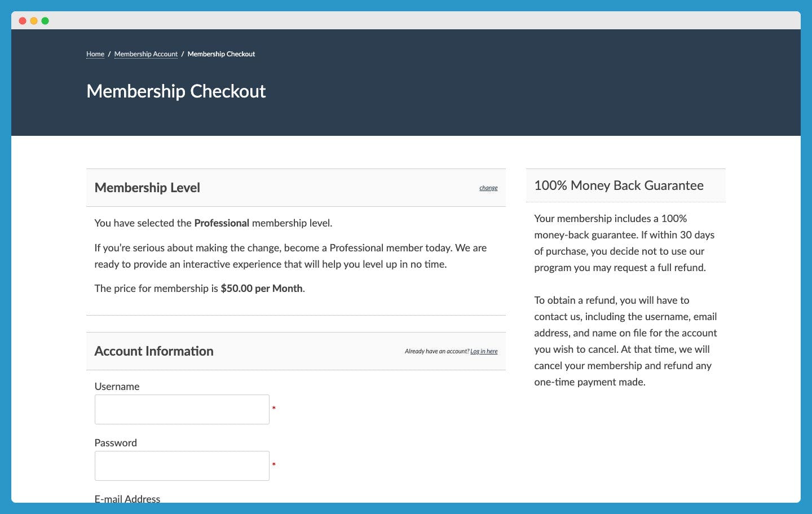The height and width of the screenshot is (514, 812).
Task: Click inside the Password input field
Action: point(182,465)
